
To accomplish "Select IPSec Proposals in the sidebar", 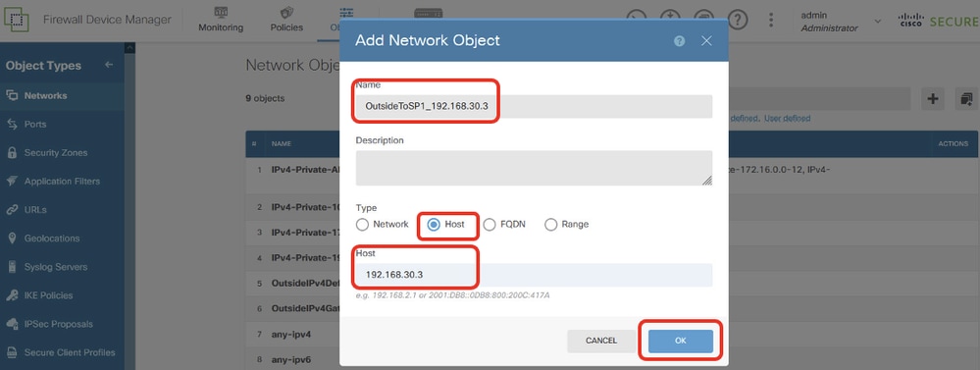I will tap(63, 324).
